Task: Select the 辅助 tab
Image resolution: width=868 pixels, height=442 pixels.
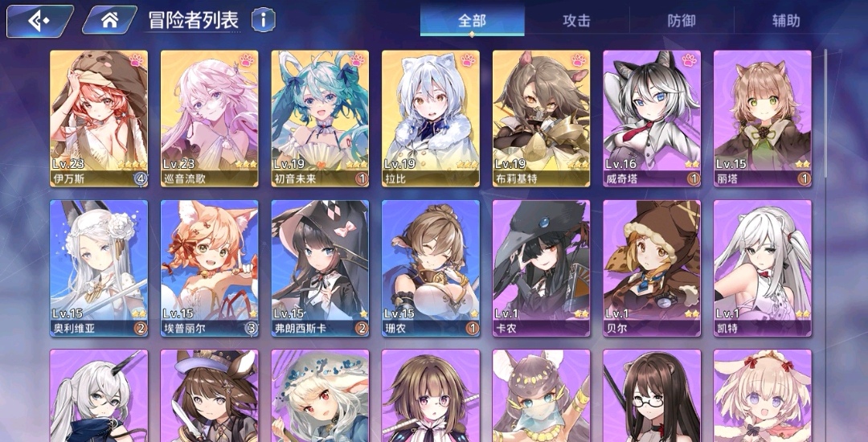Action: pyautogui.click(x=786, y=21)
